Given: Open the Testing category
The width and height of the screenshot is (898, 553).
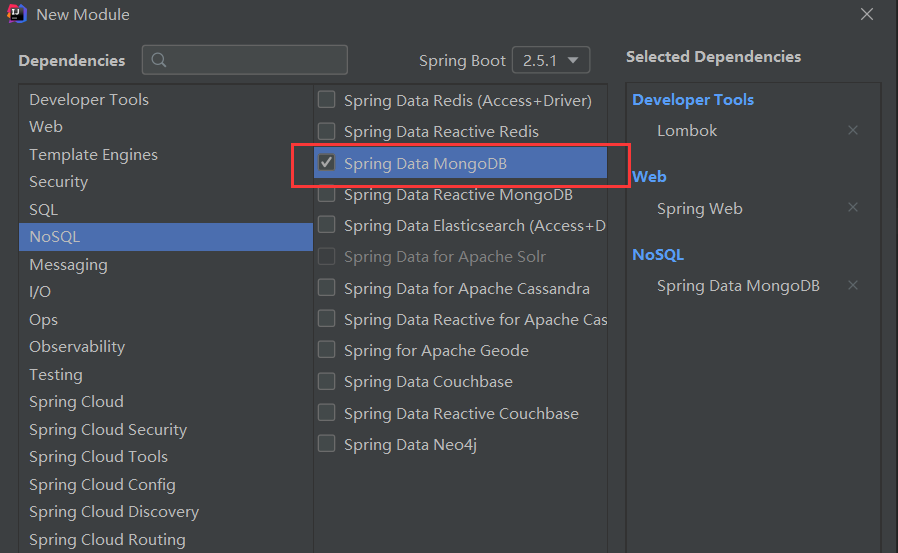Looking at the screenshot, I should [x=166, y=374].
